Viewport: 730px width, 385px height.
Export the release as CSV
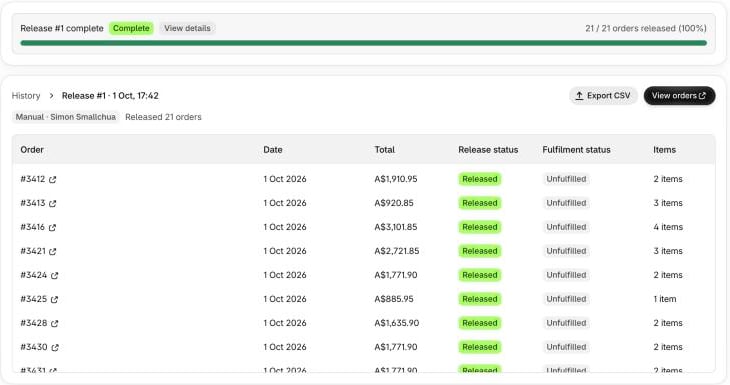click(603, 95)
